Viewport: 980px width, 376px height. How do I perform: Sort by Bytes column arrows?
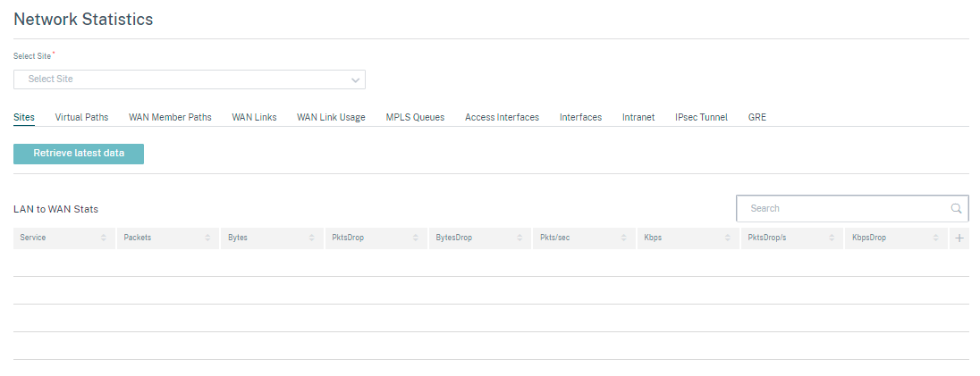(311, 238)
